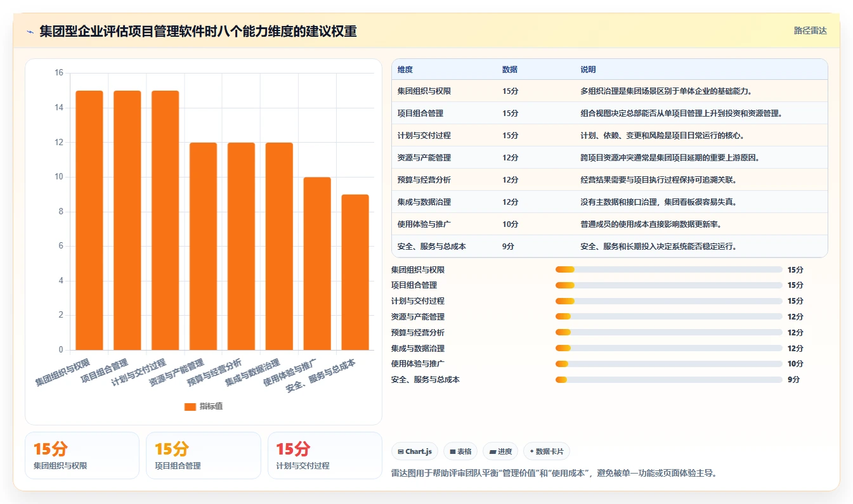Click the 安全、服务与总成本 x-axis label under the chart

321,376
